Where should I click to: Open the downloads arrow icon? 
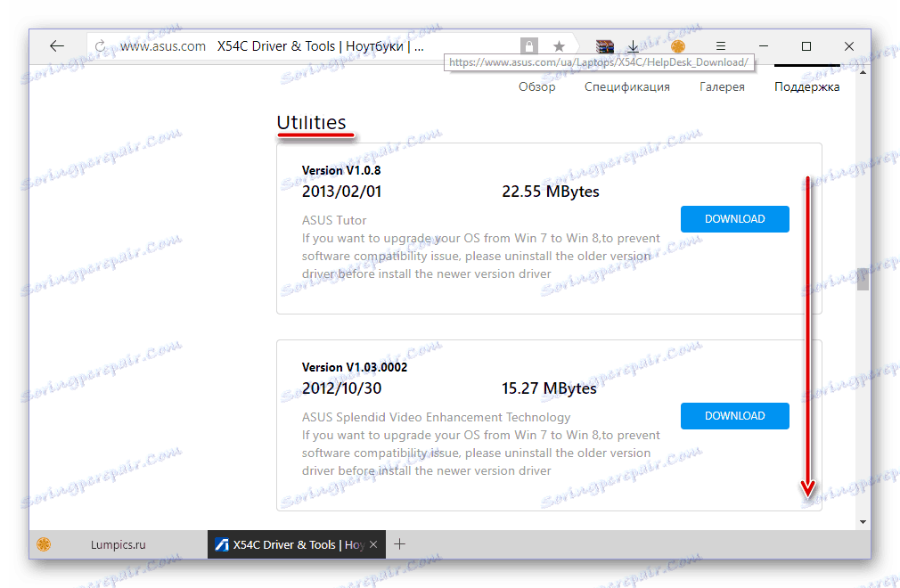[633, 46]
